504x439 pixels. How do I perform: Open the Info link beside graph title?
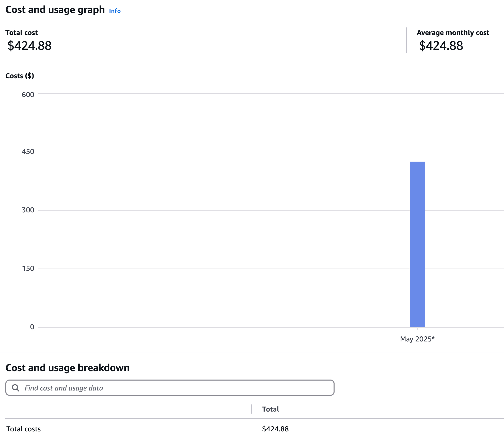coord(115,11)
